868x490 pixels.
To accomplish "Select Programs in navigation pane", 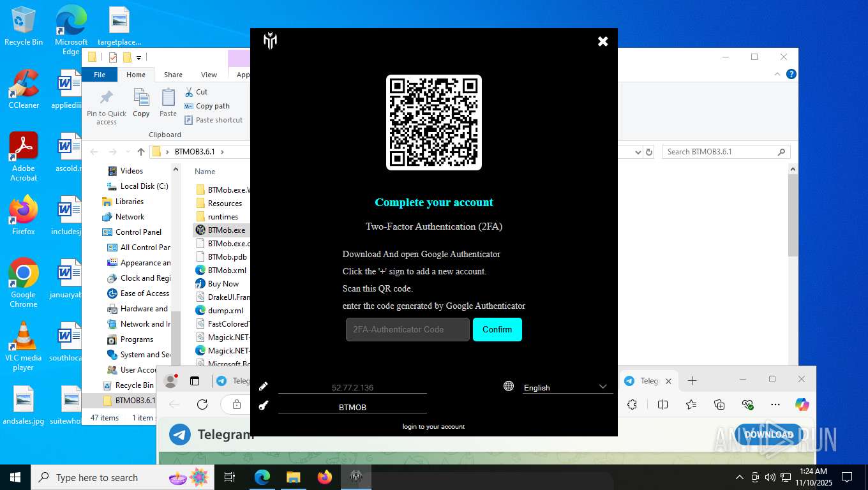I will [x=137, y=339].
